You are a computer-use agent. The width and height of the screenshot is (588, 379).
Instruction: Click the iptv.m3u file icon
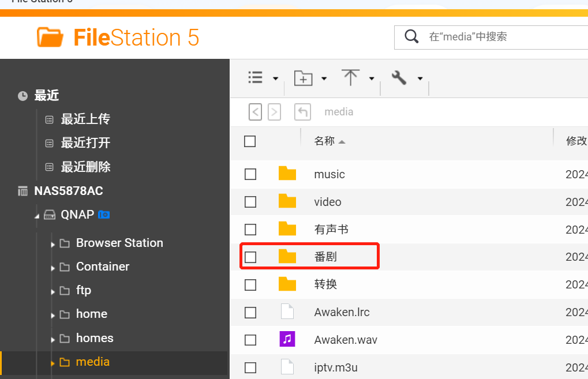click(x=287, y=367)
